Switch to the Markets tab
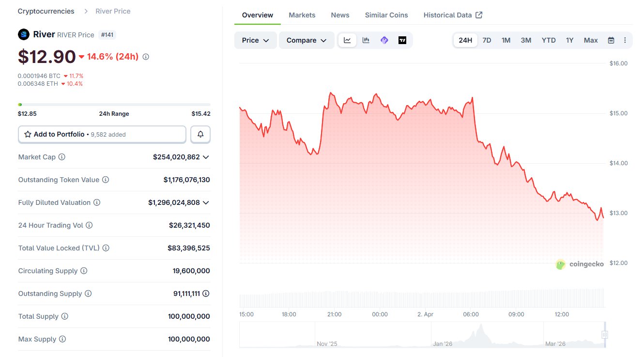Screen dimensions: 644x357 click(x=302, y=15)
